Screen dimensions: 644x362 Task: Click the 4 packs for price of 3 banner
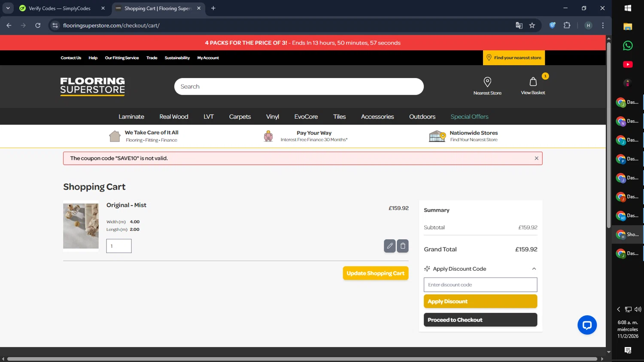point(303,43)
